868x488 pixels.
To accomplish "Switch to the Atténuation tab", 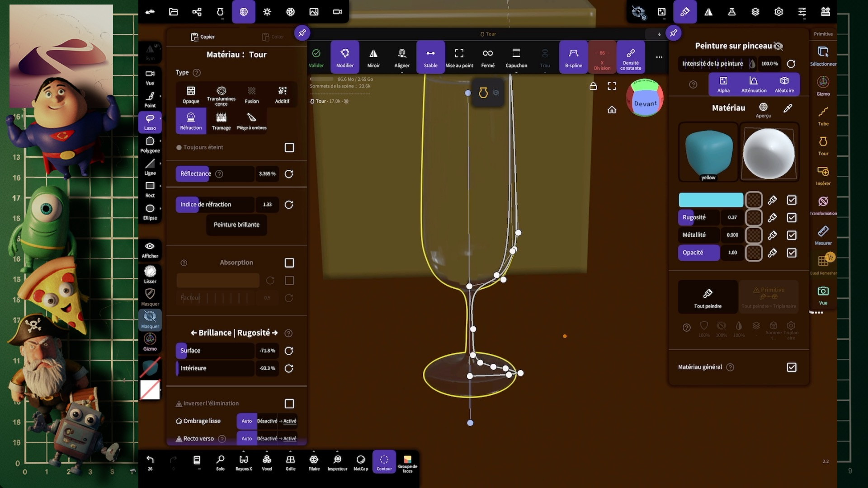I will (x=754, y=84).
